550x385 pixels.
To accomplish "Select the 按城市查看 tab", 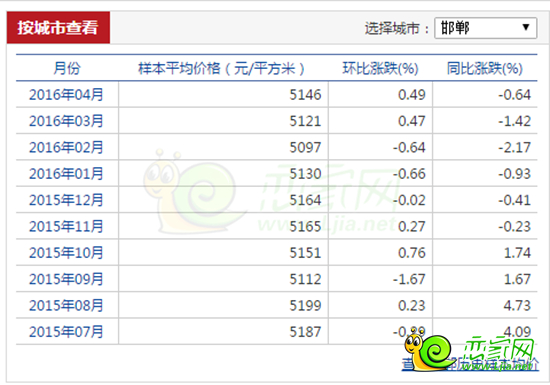I will pos(58,28).
